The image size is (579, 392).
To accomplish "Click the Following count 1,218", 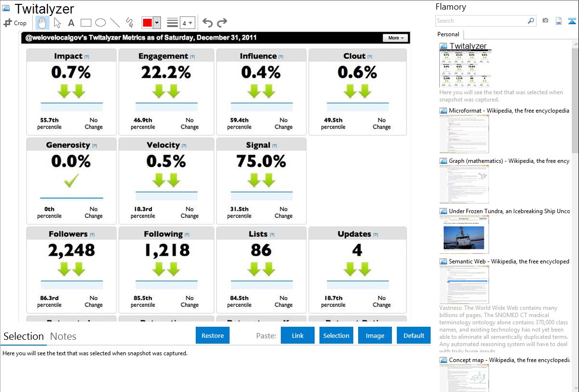I will (x=167, y=250).
